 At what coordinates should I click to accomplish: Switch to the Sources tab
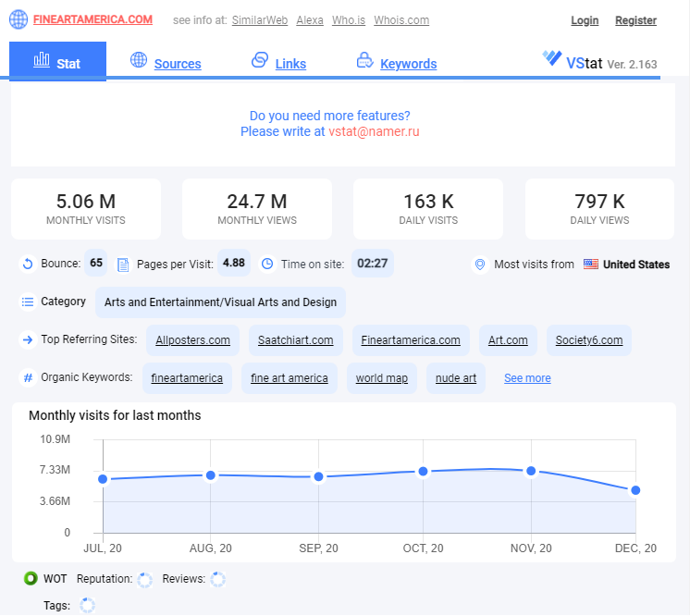click(178, 64)
